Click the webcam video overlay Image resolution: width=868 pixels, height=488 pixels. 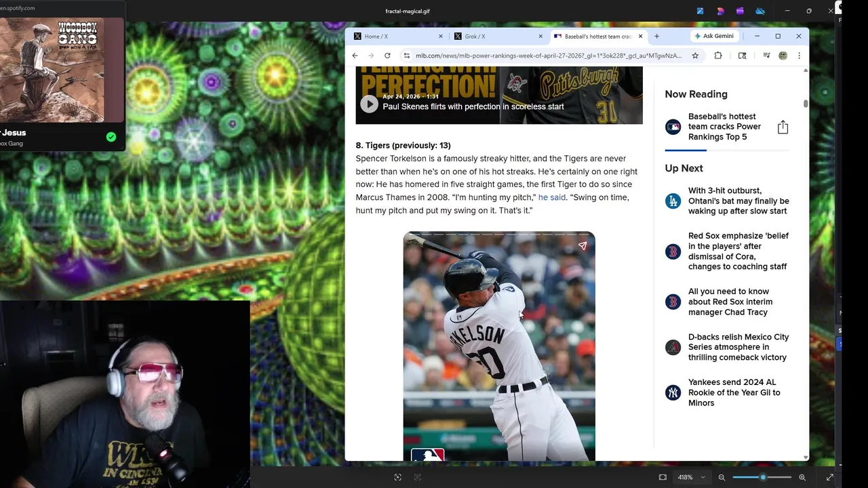tap(125, 394)
